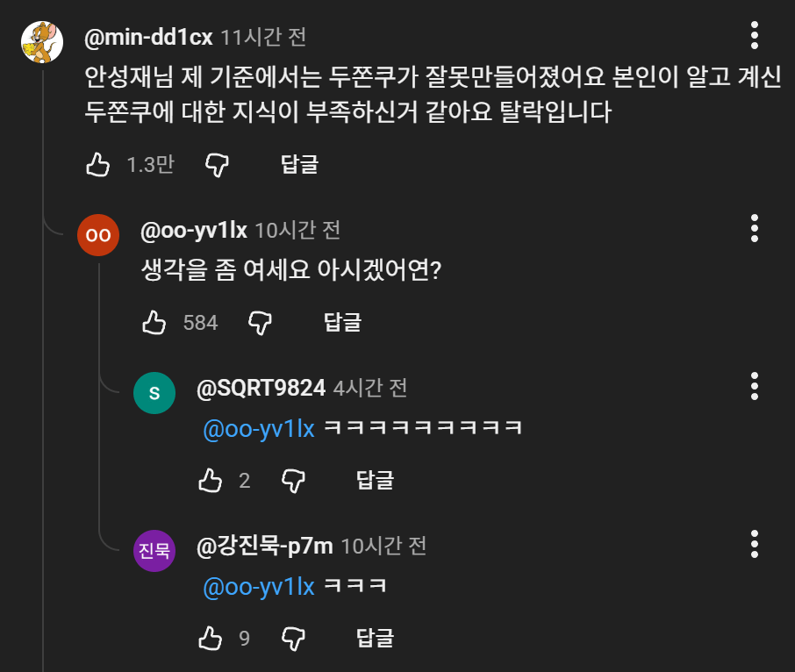795x672 pixels.
Task: Click 답글 under the @min-dd1cx comment
Action: click(299, 164)
